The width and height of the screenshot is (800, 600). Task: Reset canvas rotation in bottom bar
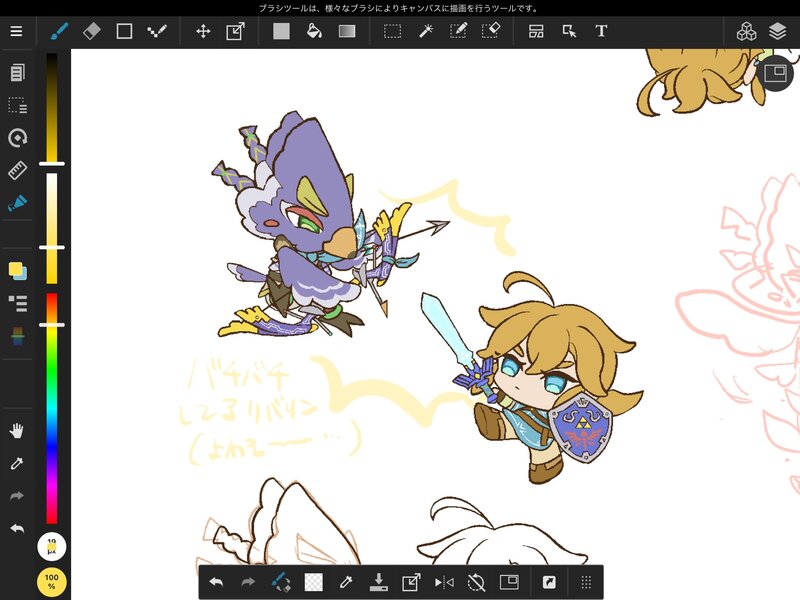(x=477, y=582)
